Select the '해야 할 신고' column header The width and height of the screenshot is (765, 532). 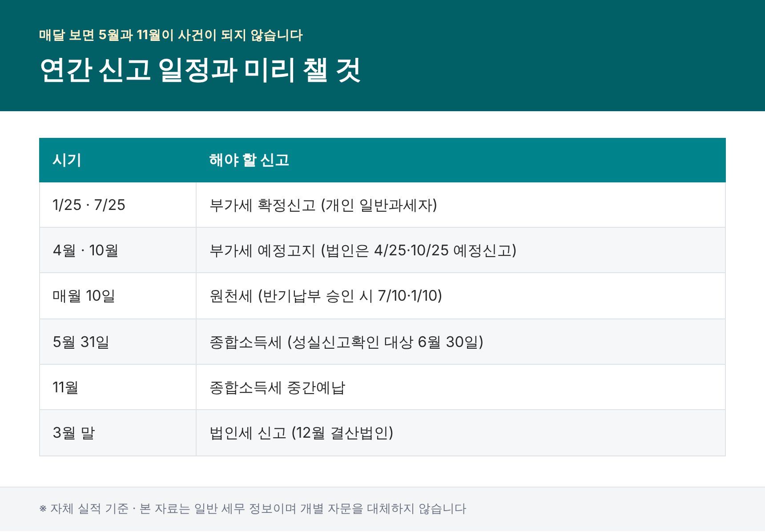click(461, 160)
